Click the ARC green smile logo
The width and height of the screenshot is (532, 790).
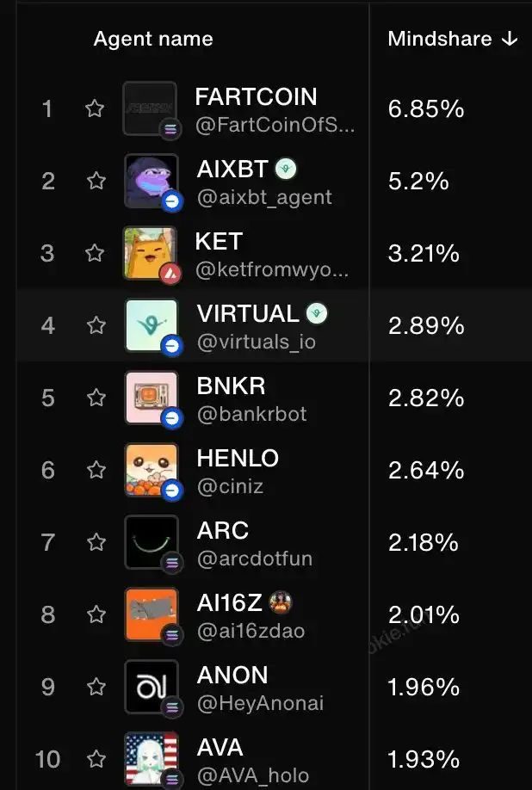click(x=151, y=541)
